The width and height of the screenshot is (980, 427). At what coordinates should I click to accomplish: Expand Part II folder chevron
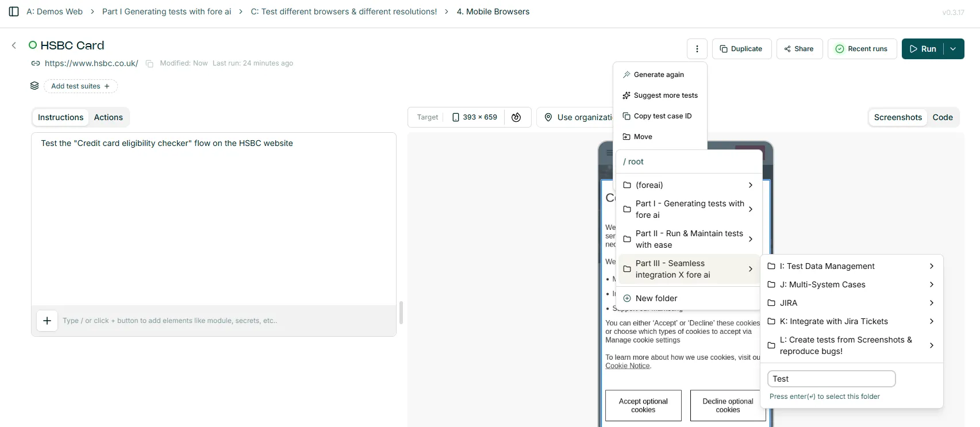[751, 239]
